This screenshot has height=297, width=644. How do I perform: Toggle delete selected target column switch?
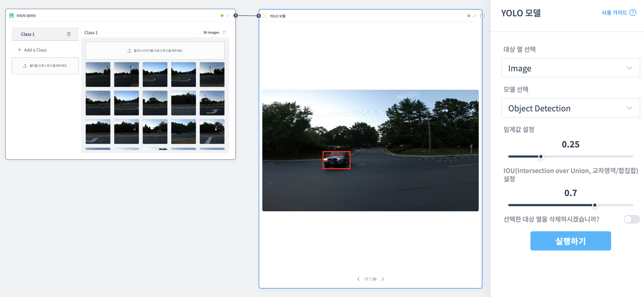(632, 219)
